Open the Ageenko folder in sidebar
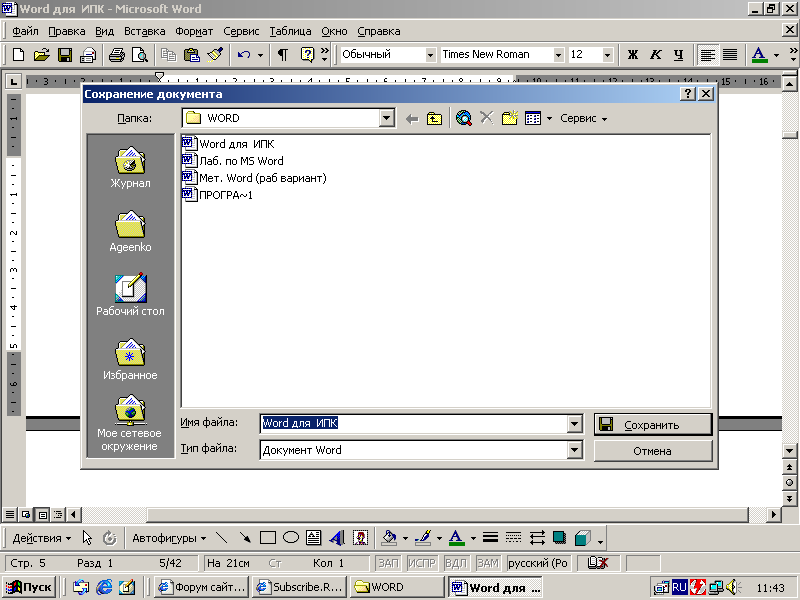The width and height of the screenshot is (800, 600). 130,232
